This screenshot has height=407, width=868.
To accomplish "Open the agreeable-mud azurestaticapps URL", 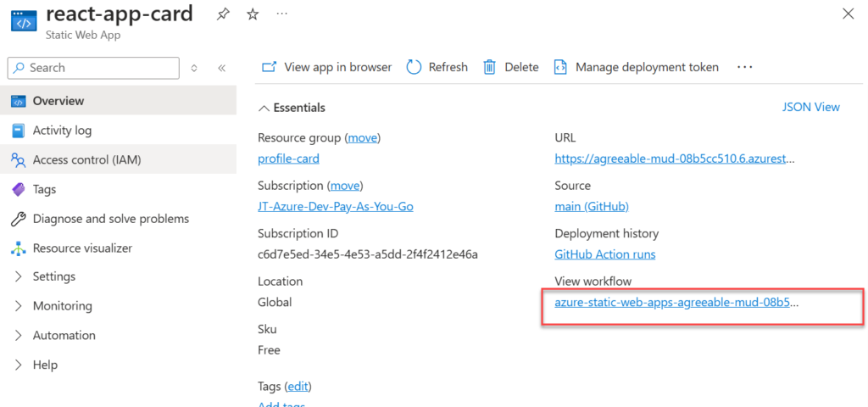I will pos(675,159).
